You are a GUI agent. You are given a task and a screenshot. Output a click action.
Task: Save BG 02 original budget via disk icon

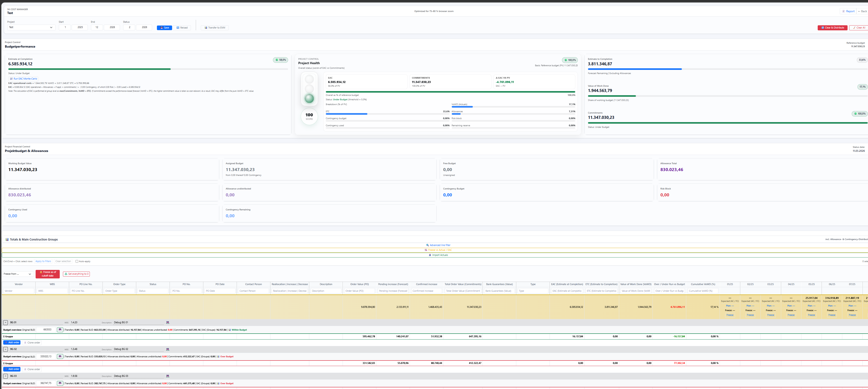(60, 356)
